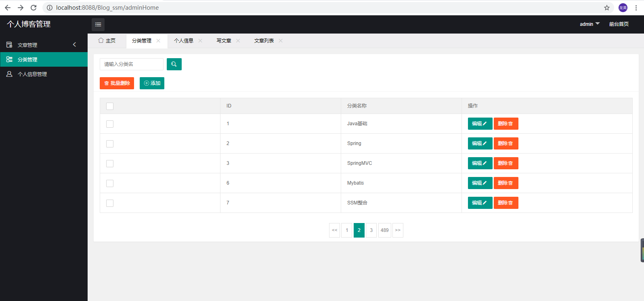Click the 批量删除 batch delete button

click(x=117, y=83)
